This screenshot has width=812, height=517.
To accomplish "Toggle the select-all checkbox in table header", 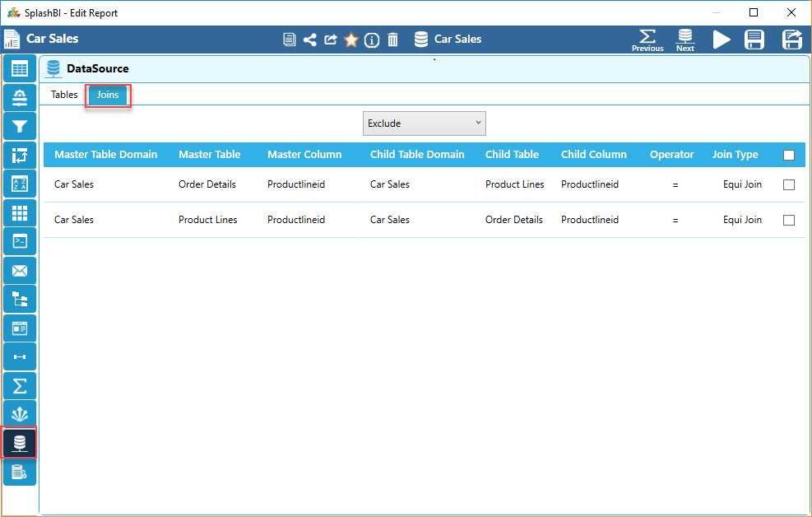I will tap(789, 155).
